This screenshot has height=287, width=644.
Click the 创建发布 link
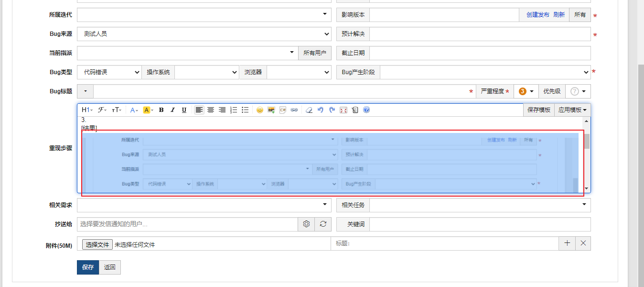pyautogui.click(x=538, y=15)
